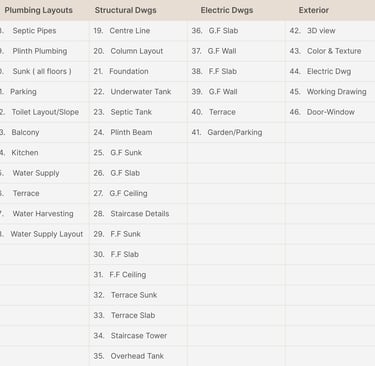This screenshot has height=366, width=375.
Task: Click the Toilet Layout/Slope item
Action: [45, 112]
